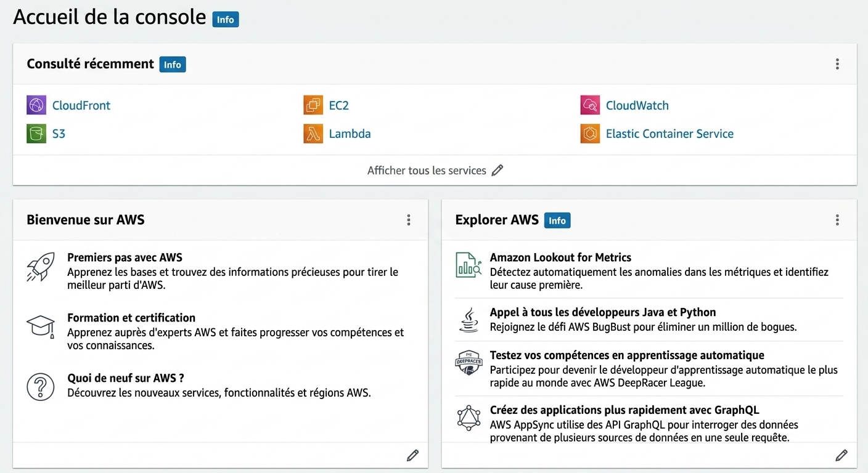Open the Lambda link
The image size is (868, 473).
point(350,134)
